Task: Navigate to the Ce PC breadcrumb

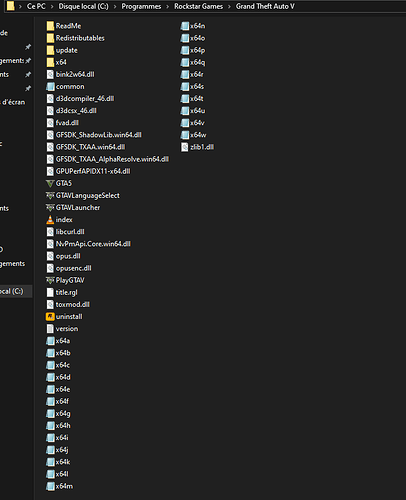Action: point(36,6)
